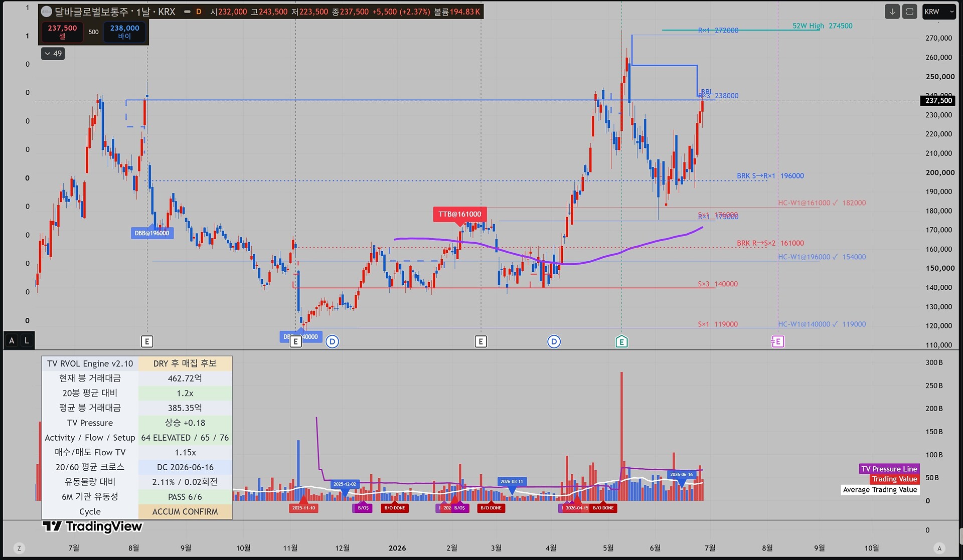Image resolution: width=963 pixels, height=560 pixels.
Task: Click the TV RVOL Engine v2.10 header cell
Action: tap(90, 363)
